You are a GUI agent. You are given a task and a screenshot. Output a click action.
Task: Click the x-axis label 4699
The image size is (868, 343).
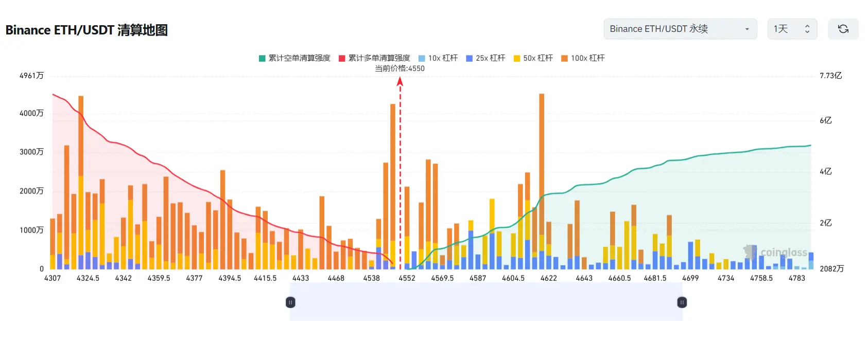point(690,278)
